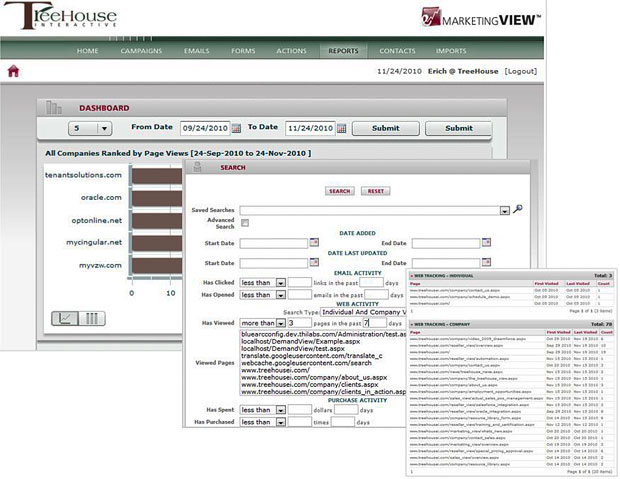Viewport: 620px width, 479px height.
Task: Click the Has Purchased times field
Action: click(x=299, y=422)
